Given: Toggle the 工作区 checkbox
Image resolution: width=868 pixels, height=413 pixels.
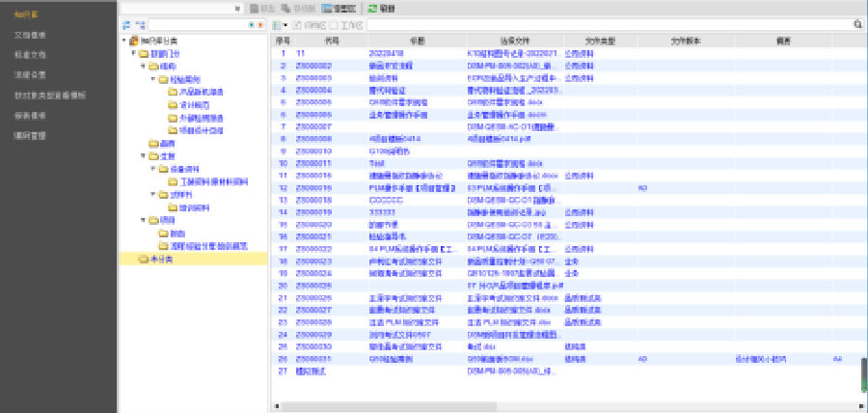Looking at the screenshot, I should tap(333, 23).
